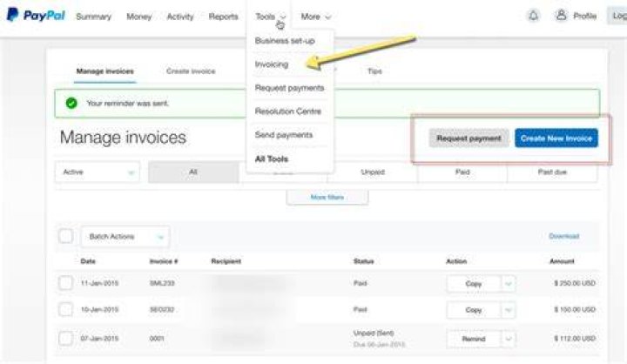
Task: Open the Batch Actions dropdown
Action: [125, 236]
